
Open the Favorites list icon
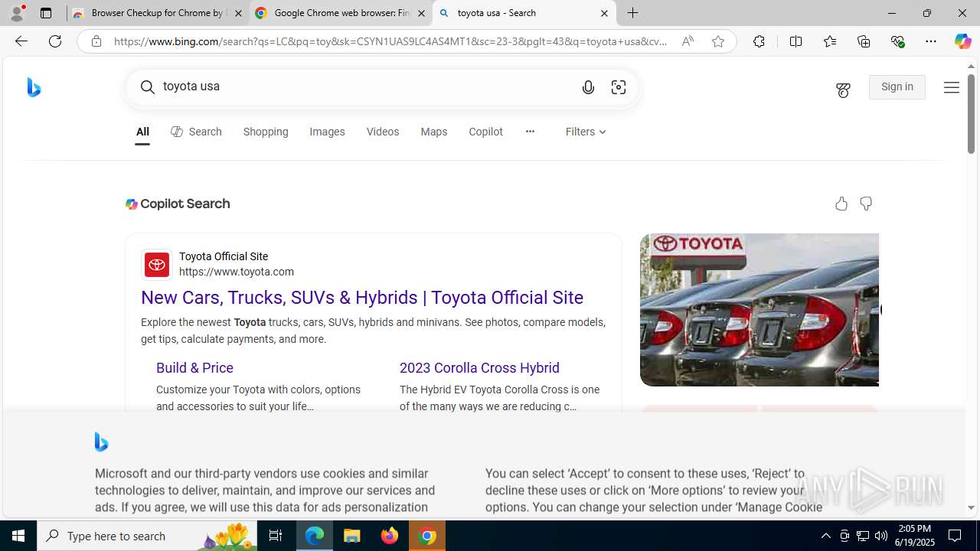click(829, 41)
